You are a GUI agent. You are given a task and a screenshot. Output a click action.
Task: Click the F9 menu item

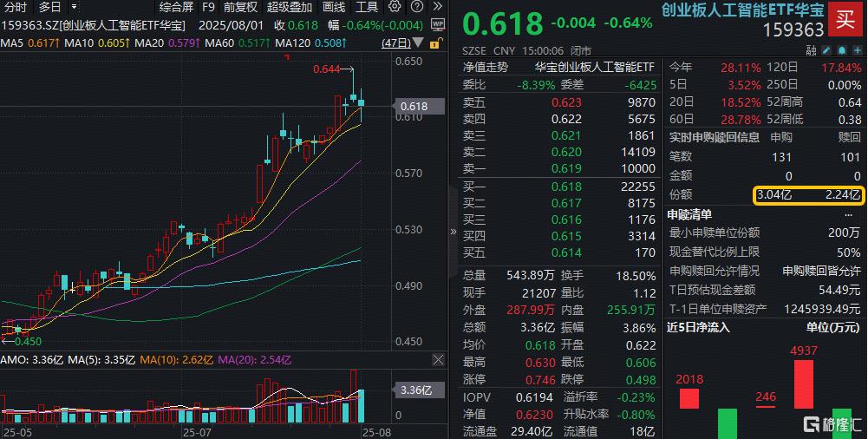(x=208, y=7)
